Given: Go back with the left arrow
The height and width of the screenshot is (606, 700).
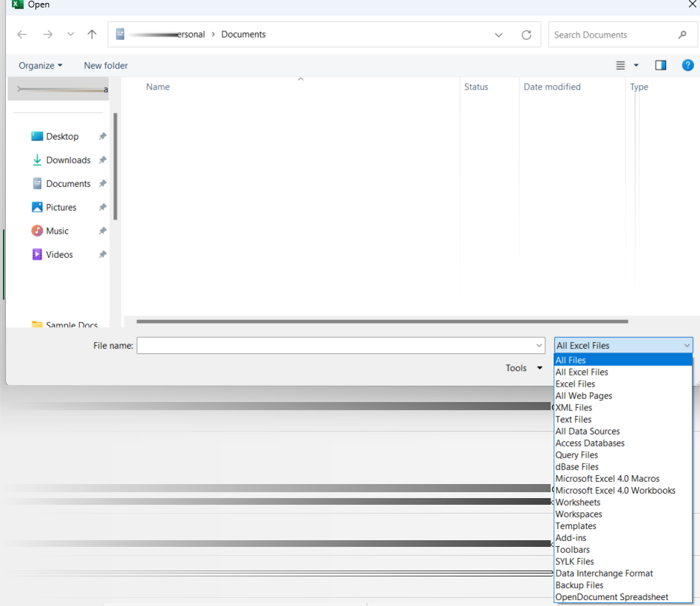Looking at the screenshot, I should 22,34.
